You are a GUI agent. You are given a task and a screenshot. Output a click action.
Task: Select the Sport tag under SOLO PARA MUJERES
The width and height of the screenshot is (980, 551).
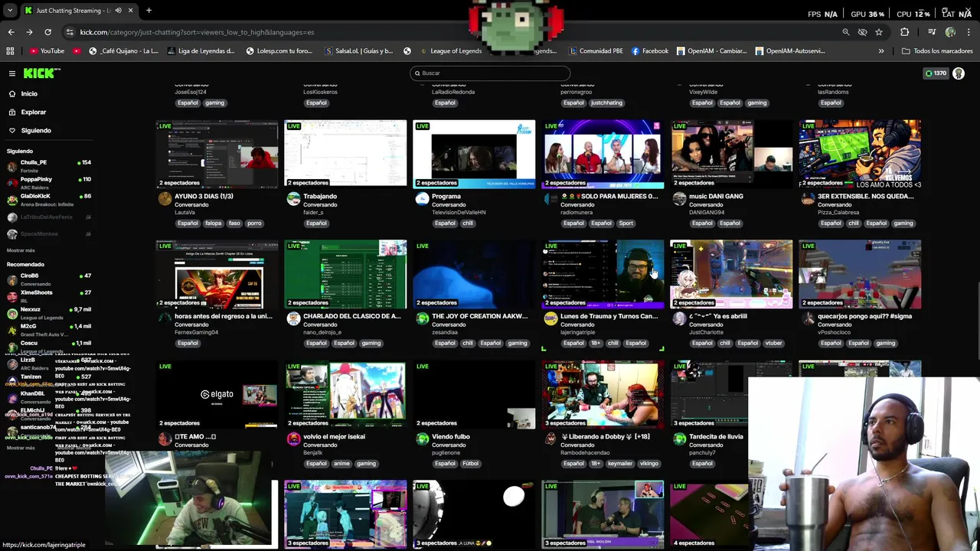click(x=626, y=223)
